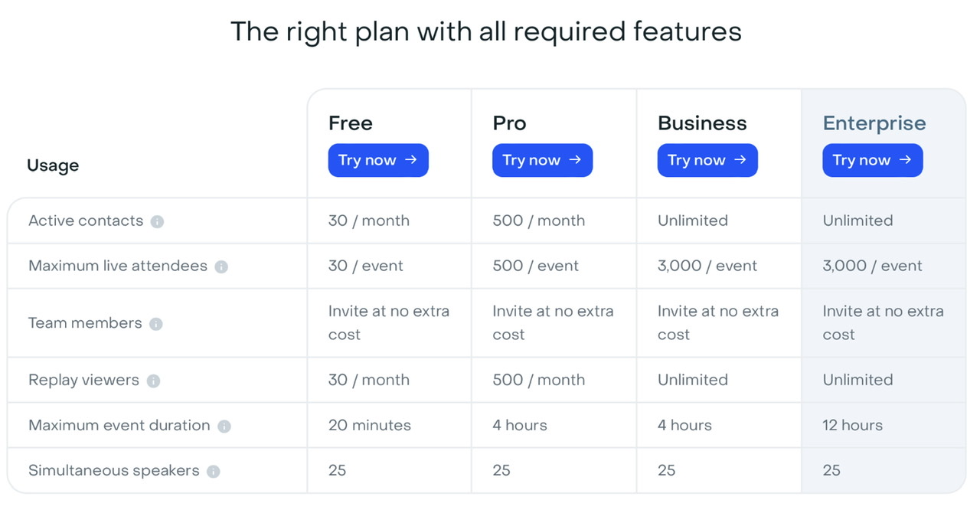Click the page title heading text
The width and height of the screenshot is (980, 510).
486,31
